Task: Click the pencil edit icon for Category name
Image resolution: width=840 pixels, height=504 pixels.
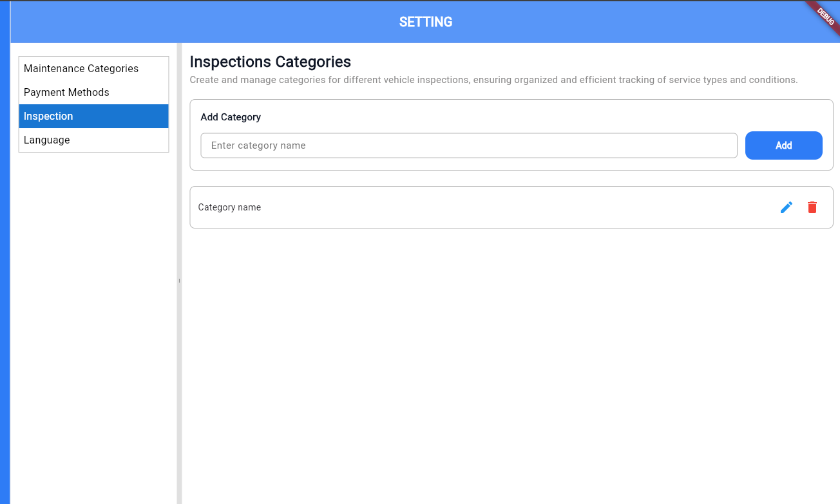Action: (786, 207)
